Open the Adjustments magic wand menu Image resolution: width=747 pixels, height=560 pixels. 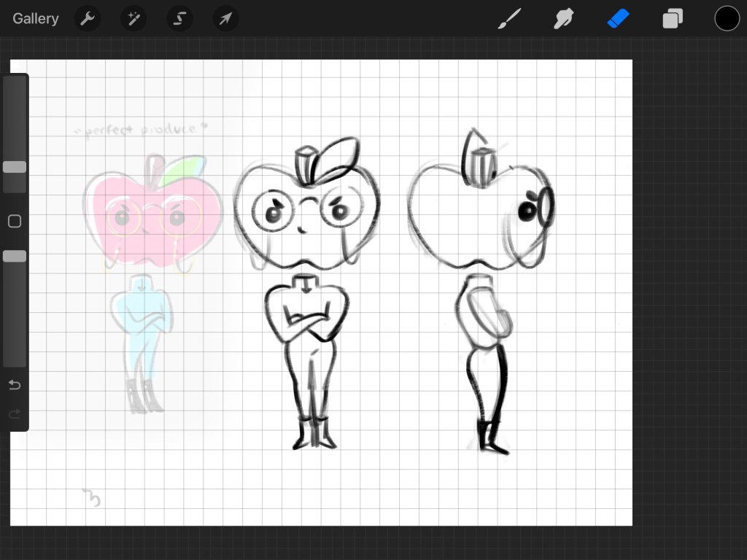(133, 19)
